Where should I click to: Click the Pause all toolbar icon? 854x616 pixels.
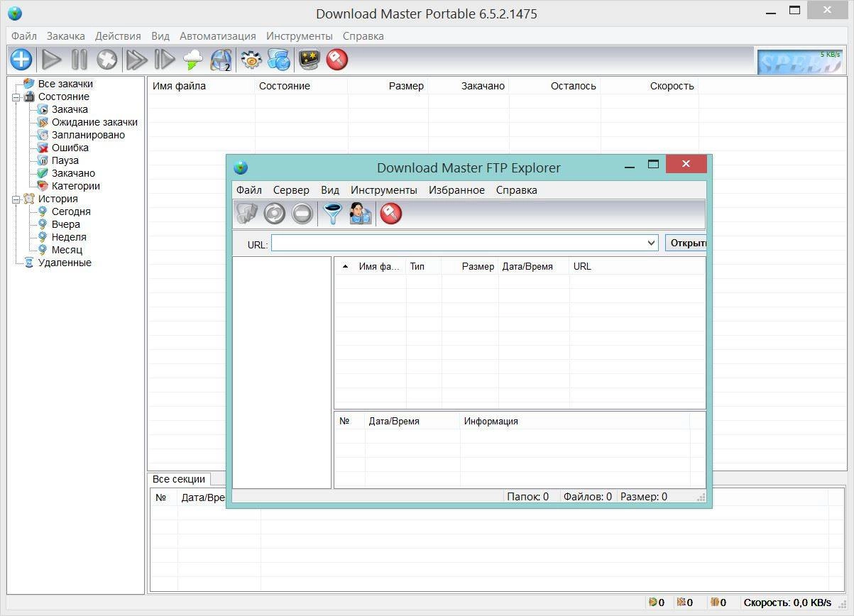(x=165, y=60)
